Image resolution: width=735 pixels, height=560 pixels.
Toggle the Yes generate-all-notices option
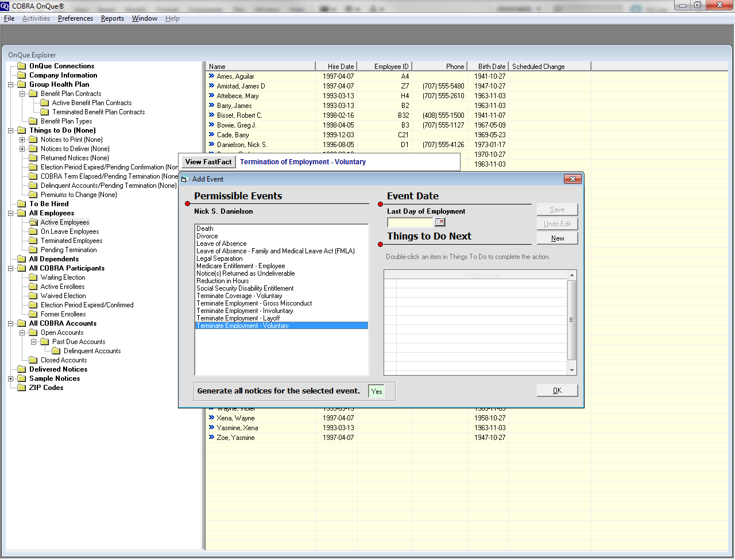click(x=377, y=391)
